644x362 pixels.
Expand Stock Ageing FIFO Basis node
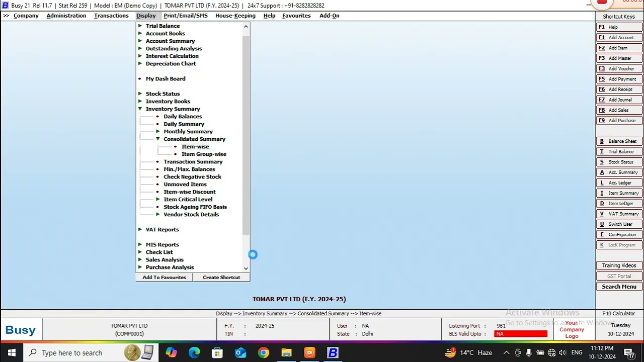(x=157, y=207)
